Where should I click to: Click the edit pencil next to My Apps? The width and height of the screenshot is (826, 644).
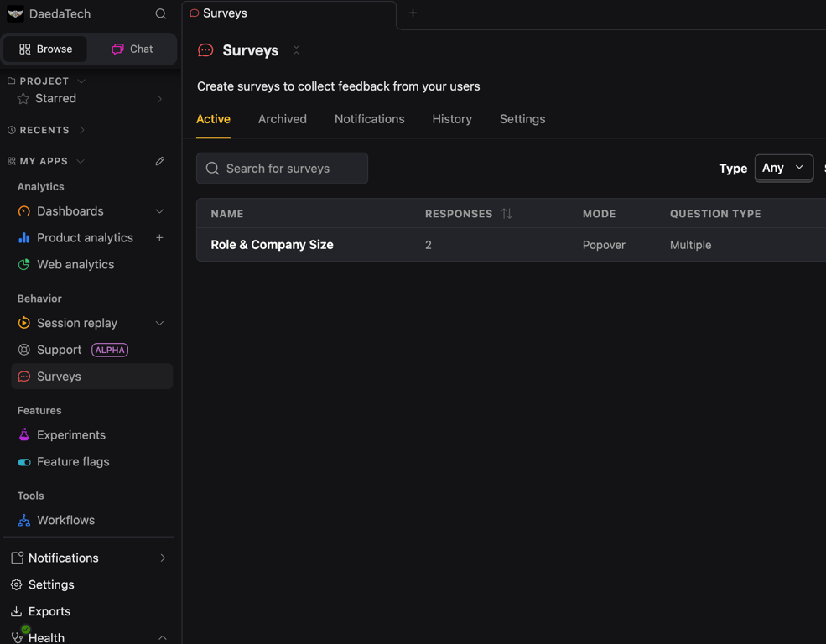click(159, 161)
